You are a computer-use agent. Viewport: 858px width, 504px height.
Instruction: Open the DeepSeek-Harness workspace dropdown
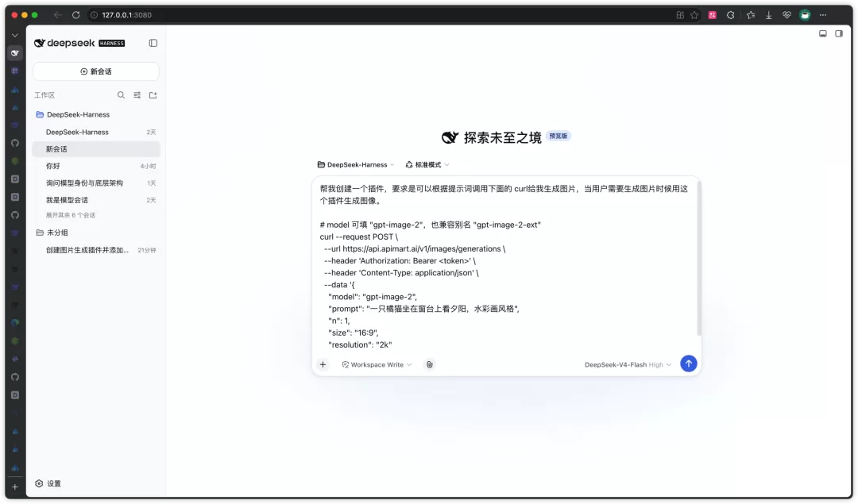356,164
